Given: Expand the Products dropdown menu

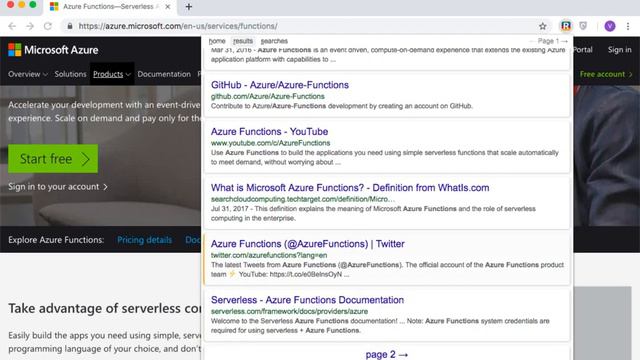Looking at the screenshot, I should click(111, 74).
